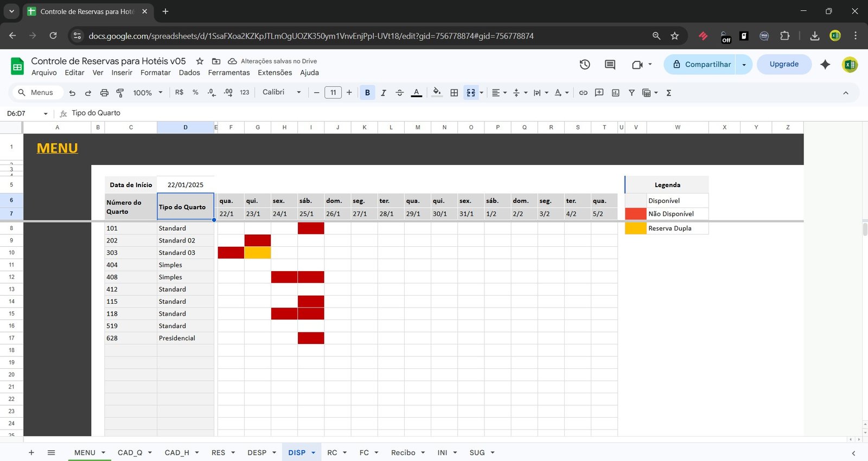
Task: Open the zoom 100% dropdown
Action: [x=148, y=93]
